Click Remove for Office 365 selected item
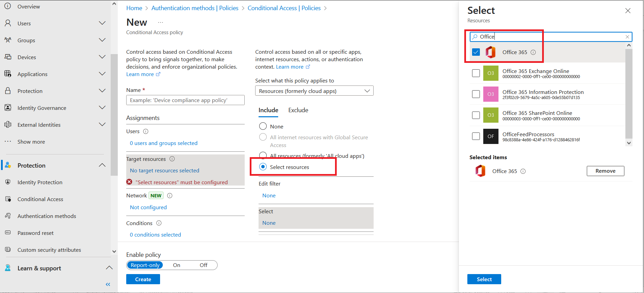This screenshot has width=644, height=293. click(605, 171)
